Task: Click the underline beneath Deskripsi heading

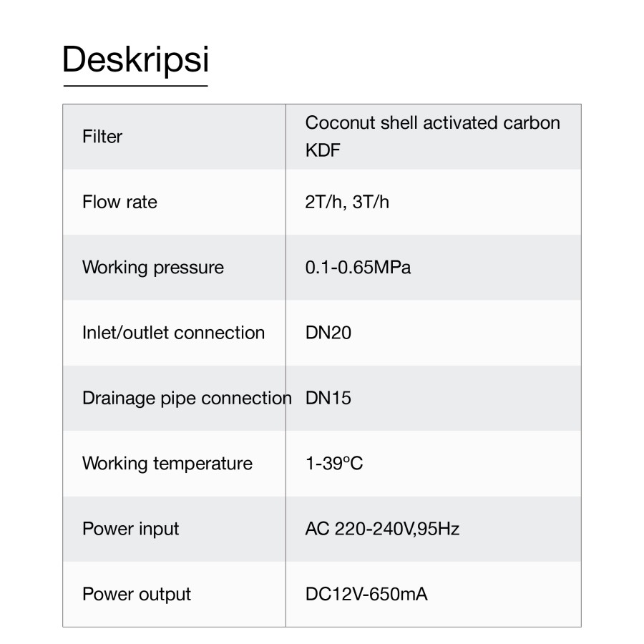Action: (135, 86)
